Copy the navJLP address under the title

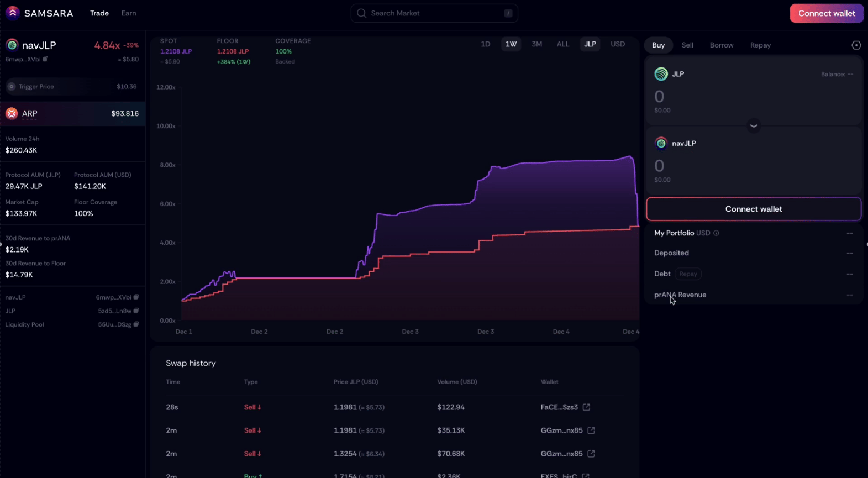pos(46,59)
